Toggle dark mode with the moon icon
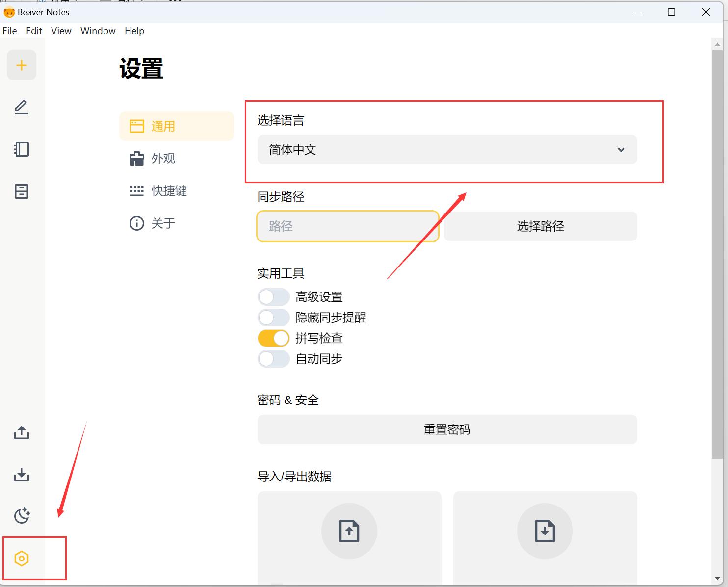728x587 pixels. point(22,516)
